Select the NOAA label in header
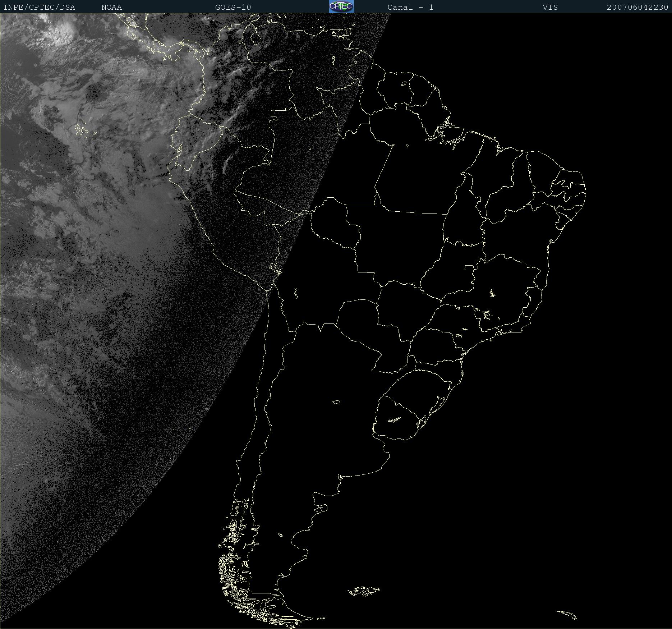 (x=111, y=7)
